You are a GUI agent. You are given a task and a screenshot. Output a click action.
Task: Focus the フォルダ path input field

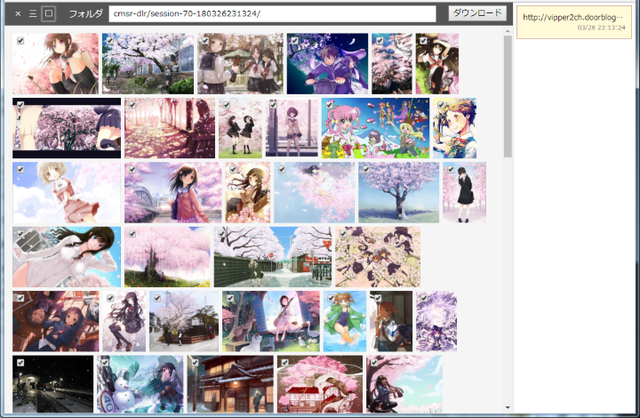(x=272, y=14)
